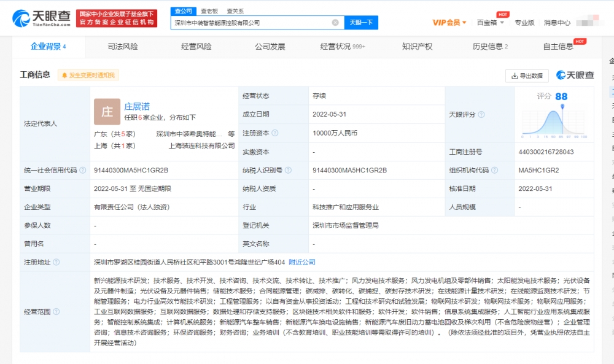Click the score distribution chart marker

coord(562,106)
